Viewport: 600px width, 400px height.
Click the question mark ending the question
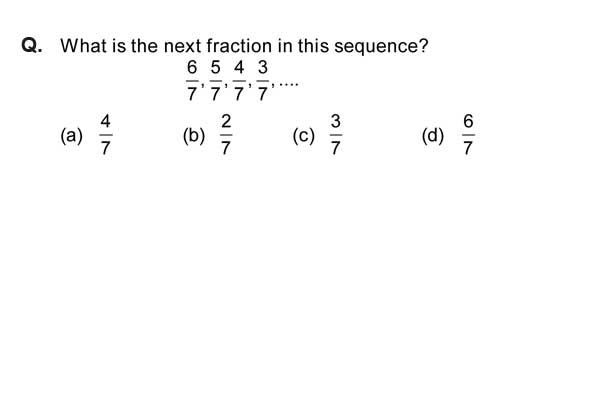pyautogui.click(x=424, y=46)
